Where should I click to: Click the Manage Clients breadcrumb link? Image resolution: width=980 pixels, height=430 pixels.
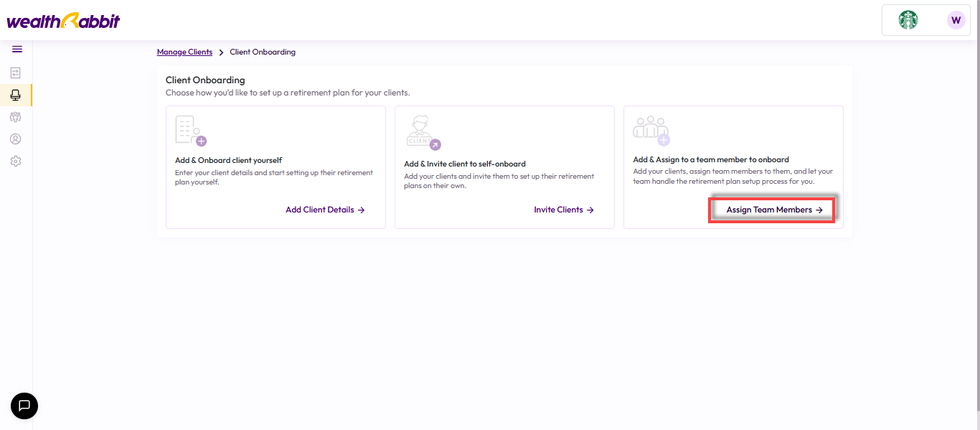click(185, 52)
